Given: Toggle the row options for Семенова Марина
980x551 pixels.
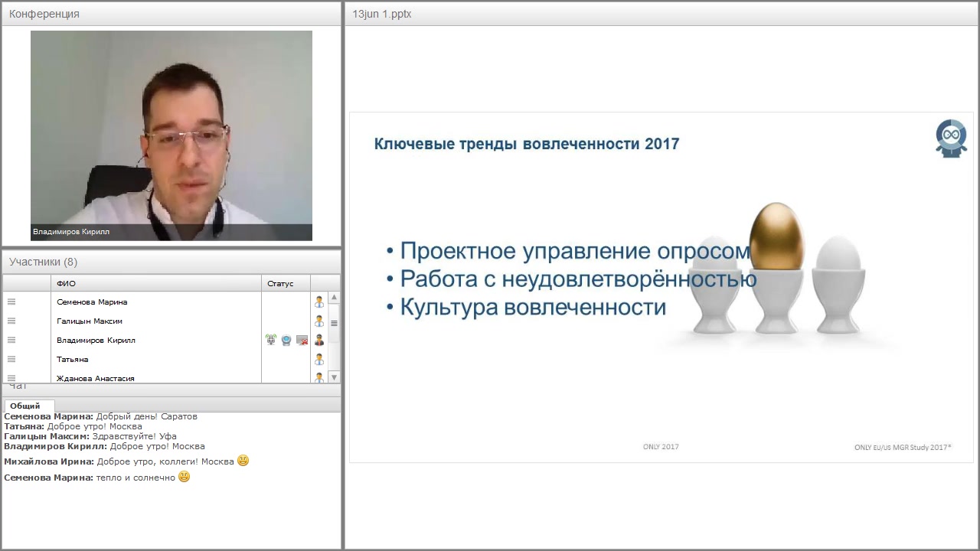Looking at the screenshot, I should pos(11,302).
